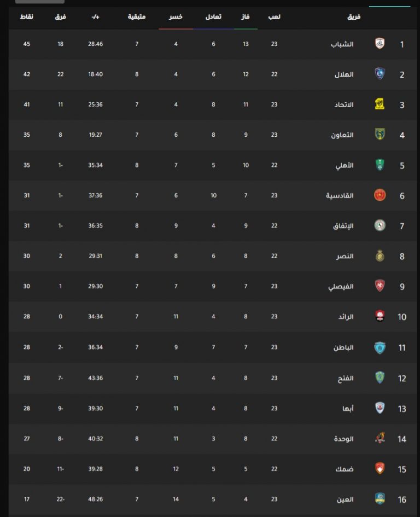The height and width of the screenshot is (517, 420).
Task: Select the التعاون club logo
Action: coord(380,134)
